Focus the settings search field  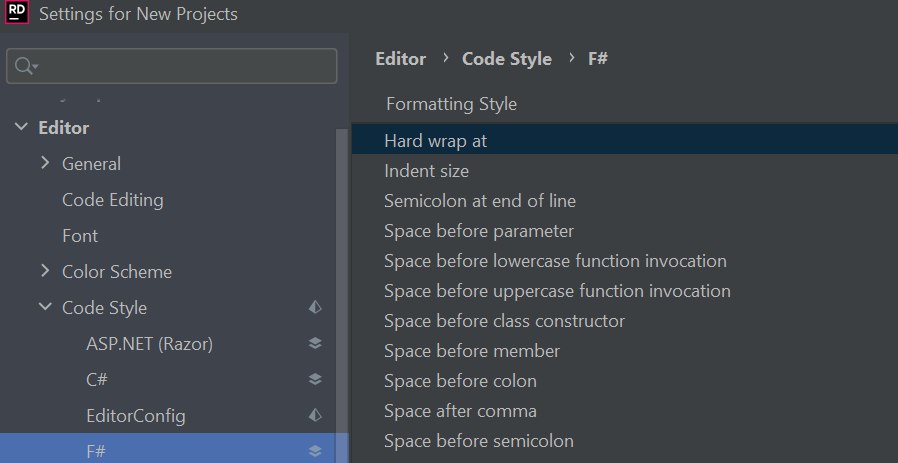pyautogui.click(x=171, y=66)
